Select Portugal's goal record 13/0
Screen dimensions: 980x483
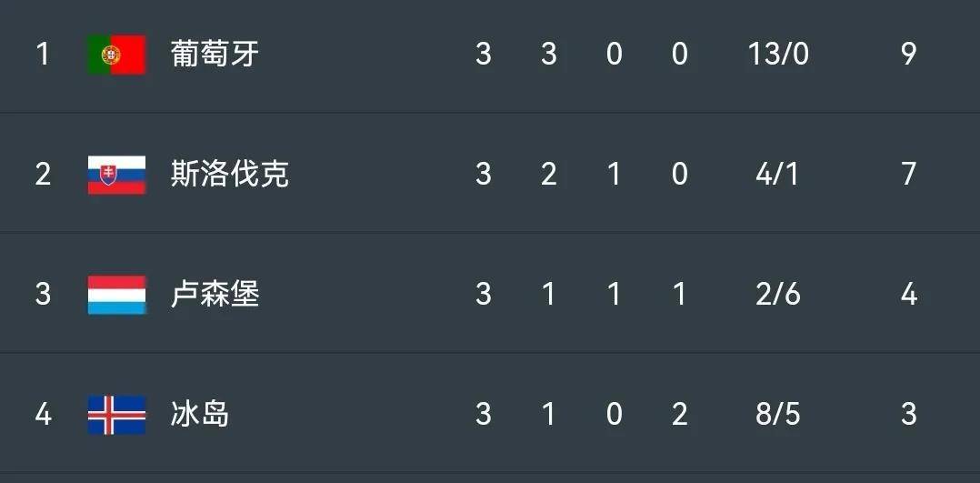(778, 55)
